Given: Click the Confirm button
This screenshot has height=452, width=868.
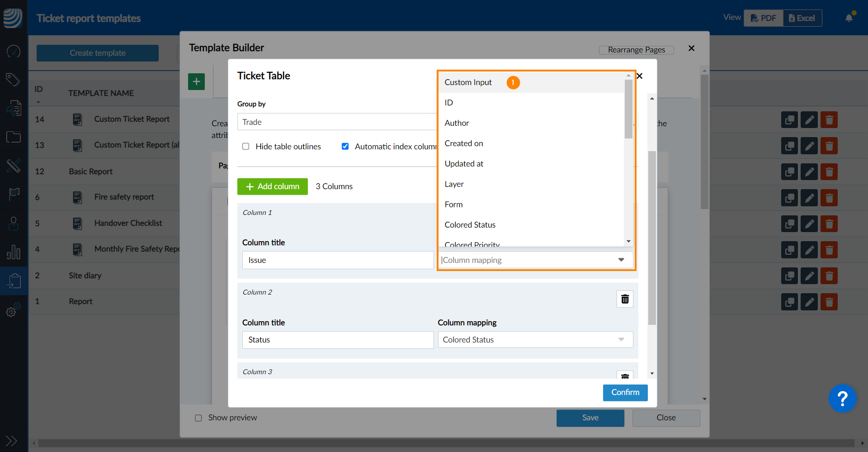Looking at the screenshot, I should click(625, 393).
